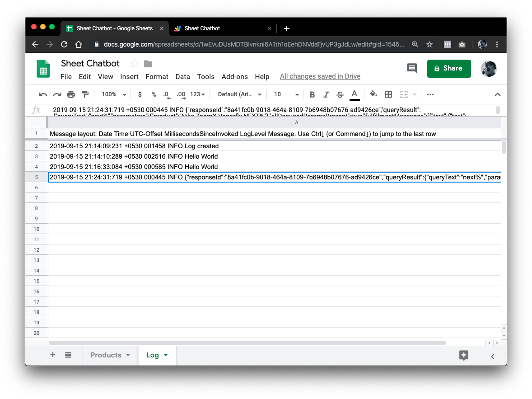
Task: Apply percent format icon
Action: click(x=154, y=94)
